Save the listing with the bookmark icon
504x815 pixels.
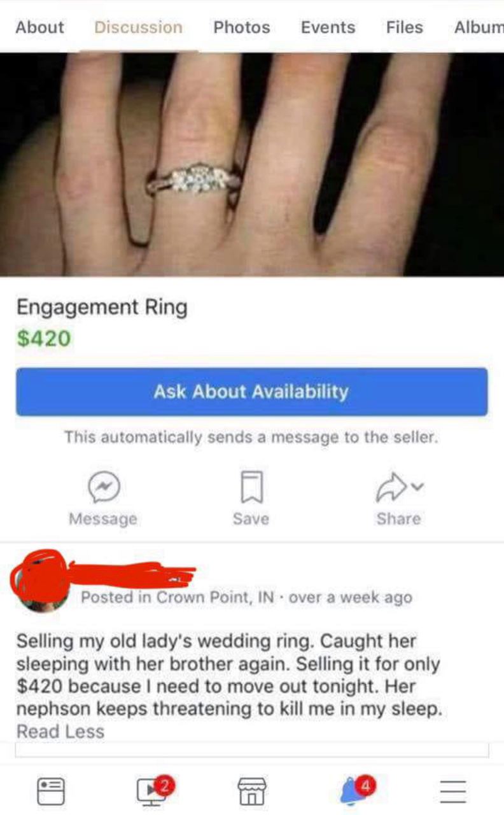(251, 487)
